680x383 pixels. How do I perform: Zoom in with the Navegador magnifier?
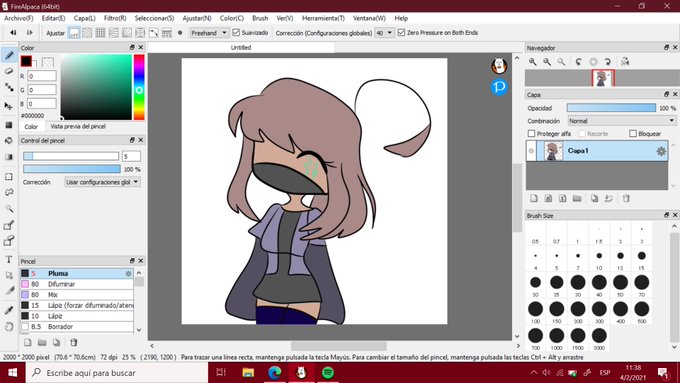tap(533, 62)
